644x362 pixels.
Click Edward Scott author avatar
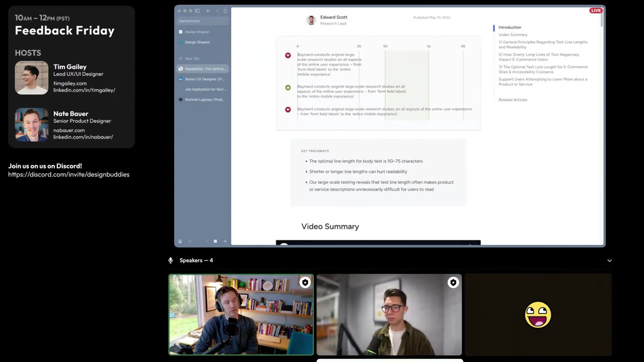coord(311,20)
